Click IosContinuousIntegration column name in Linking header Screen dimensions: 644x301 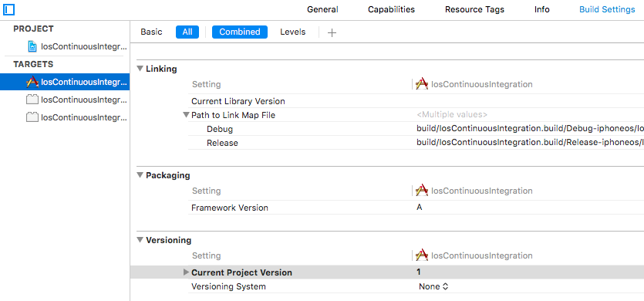point(481,84)
